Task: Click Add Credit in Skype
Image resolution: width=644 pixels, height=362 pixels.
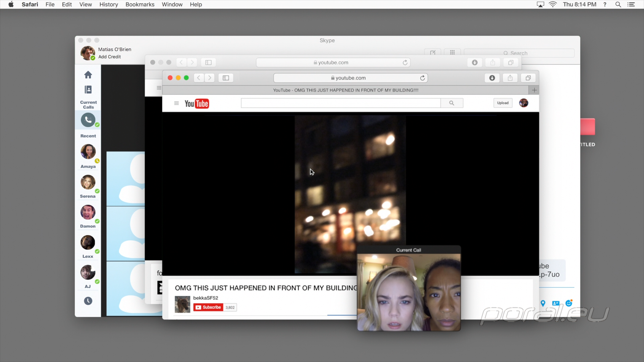Action: point(109,57)
